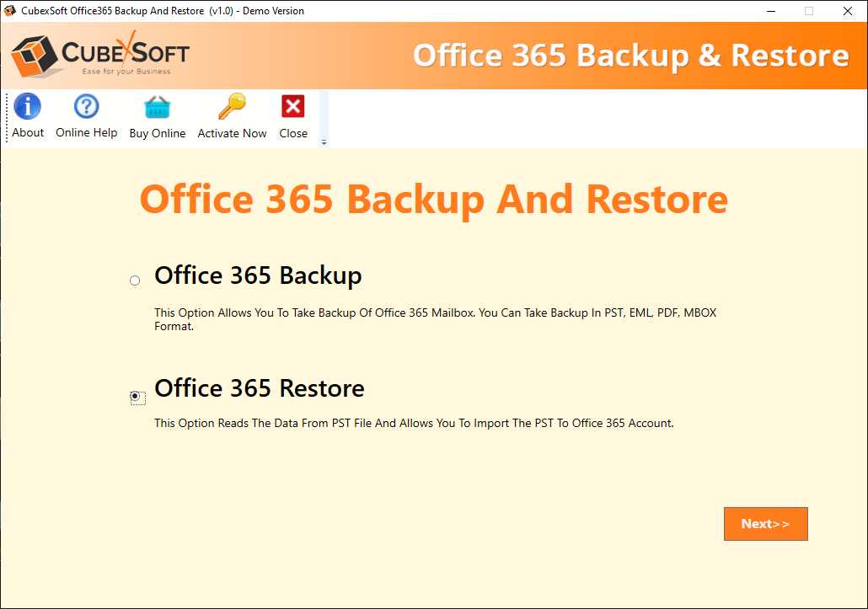
Task: Click the backup description mentioning PST, EML, PDF, MBOX
Action: click(x=435, y=319)
